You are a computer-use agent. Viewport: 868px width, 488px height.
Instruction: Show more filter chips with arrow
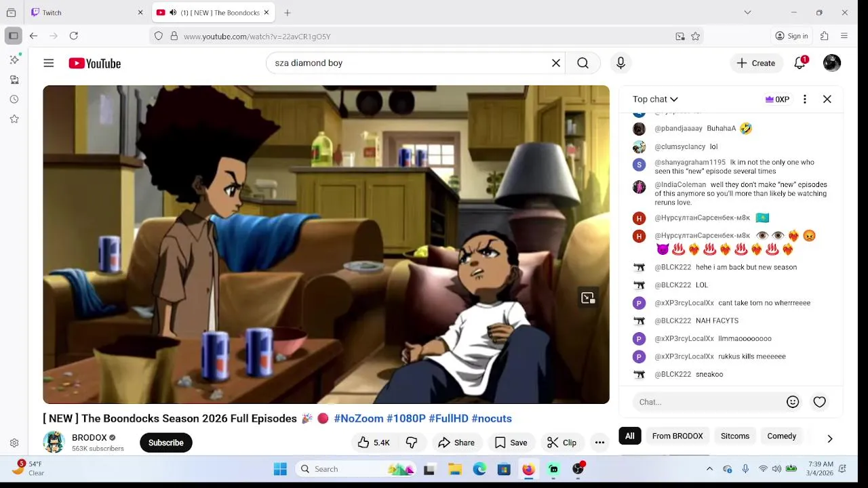829,439
